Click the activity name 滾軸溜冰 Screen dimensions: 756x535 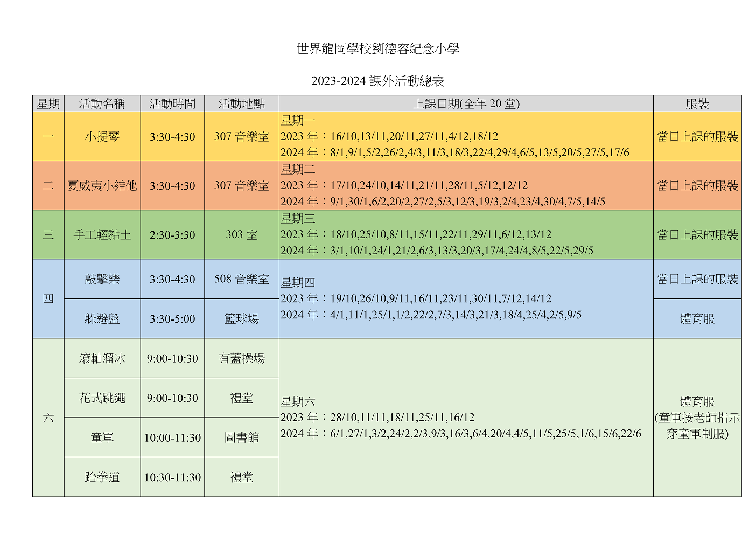click(x=102, y=358)
